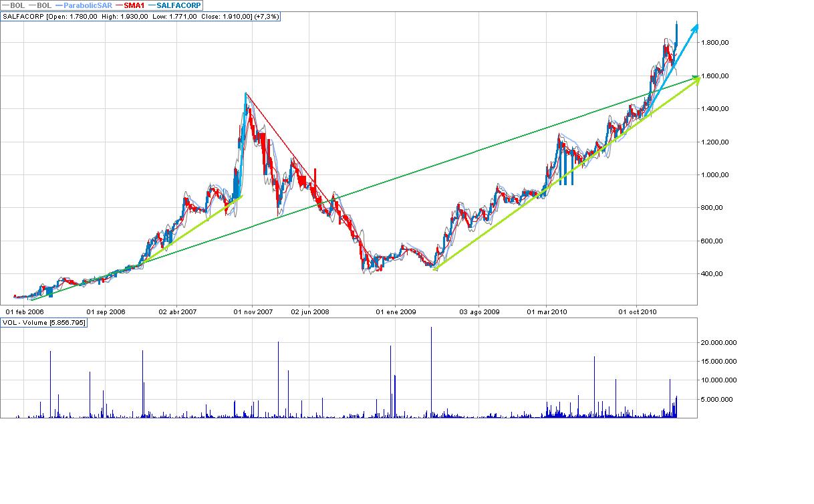Screen dimensions: 814x504
Task: Click the 800,00 price axis label
Action: [712, 207]
